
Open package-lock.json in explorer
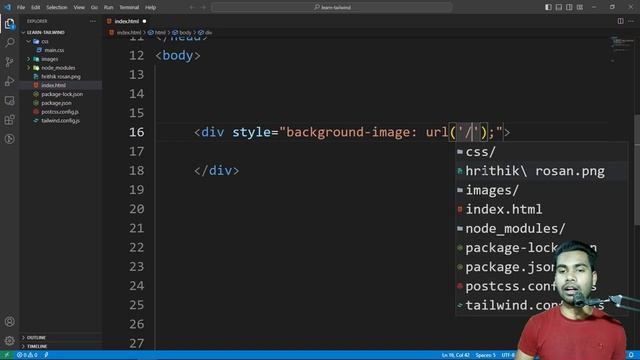pos(61,94)
